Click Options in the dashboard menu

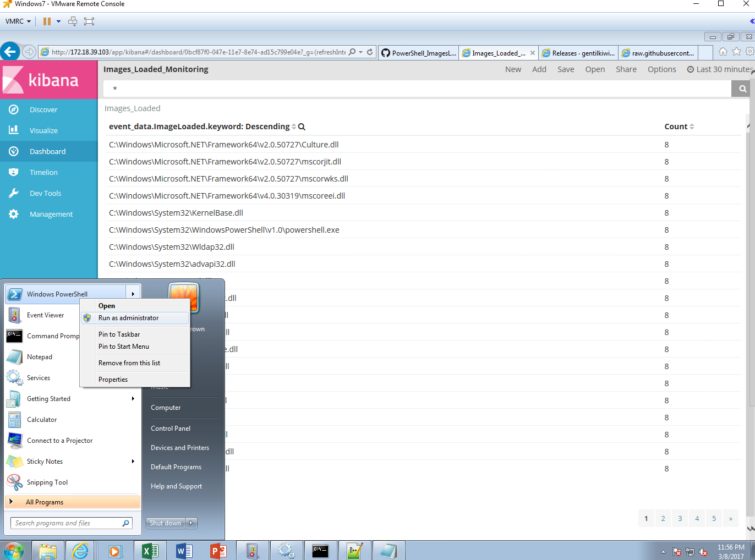coord(662,69)
